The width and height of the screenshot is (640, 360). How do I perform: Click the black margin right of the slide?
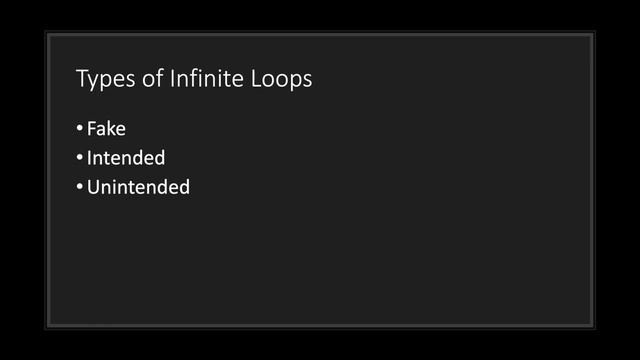tap(618, 180)
